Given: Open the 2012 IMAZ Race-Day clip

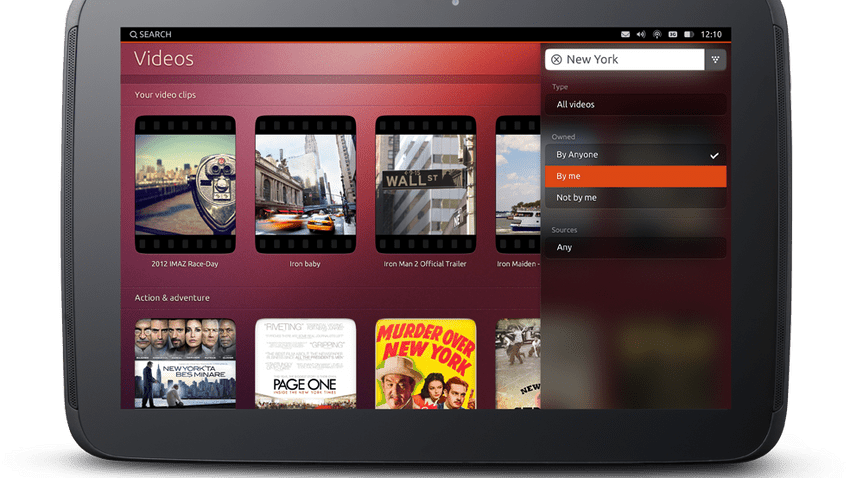Looking at the screenshot, I should tap(185, 184).
